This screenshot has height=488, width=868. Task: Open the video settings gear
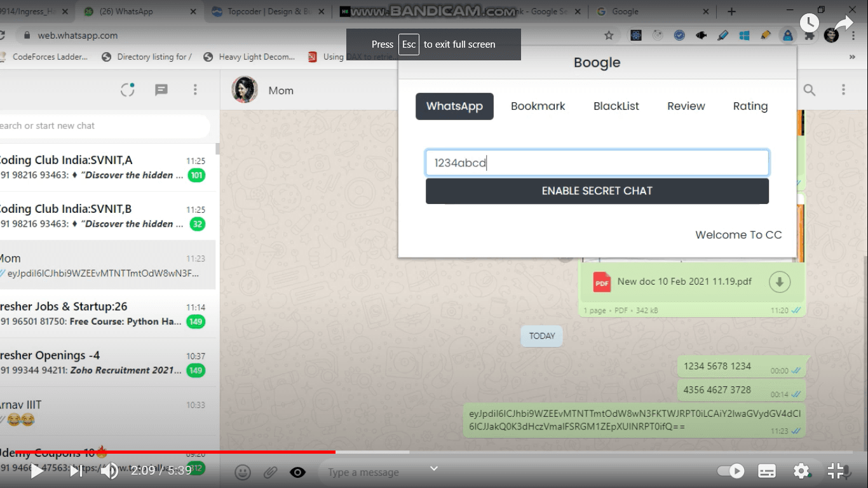point(801,471)
